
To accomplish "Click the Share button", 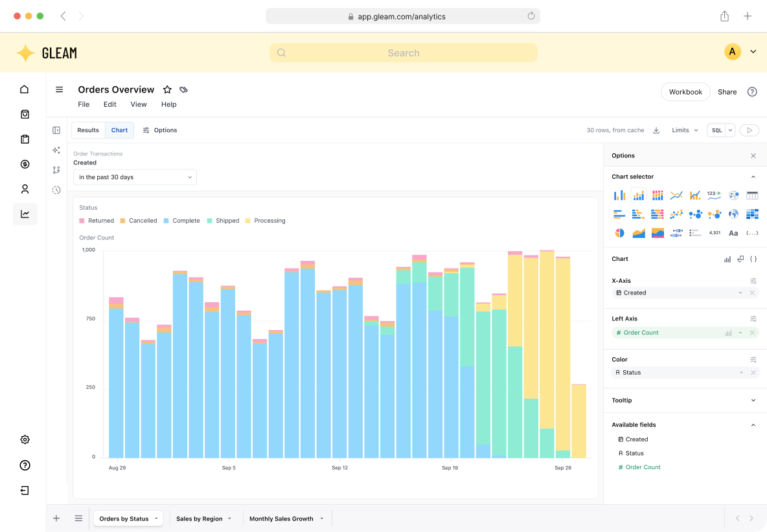I will pyautogui.click(x=727, y=92).
